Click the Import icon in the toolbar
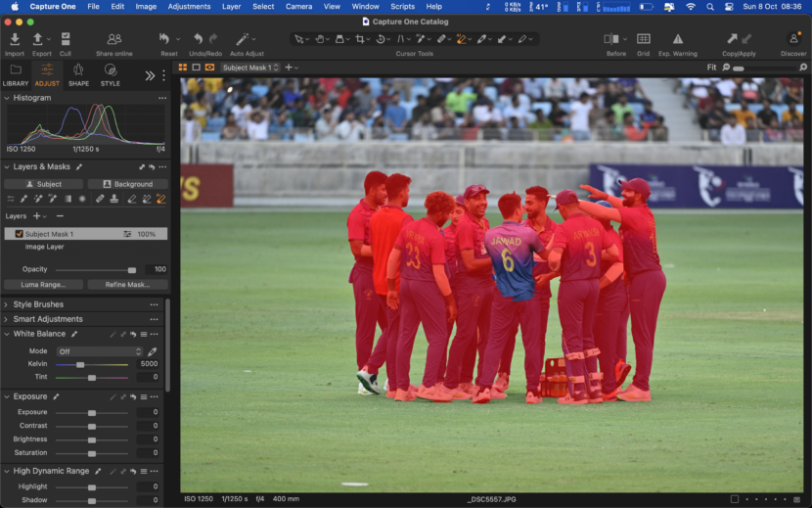Image resolution: width=812 pixels, height=508 pixels. 15,39
